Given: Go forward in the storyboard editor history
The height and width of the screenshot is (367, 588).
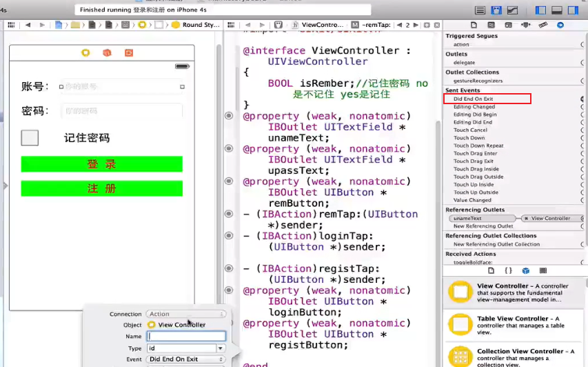Looking at the screenshot, I should [x=42, y=25].
